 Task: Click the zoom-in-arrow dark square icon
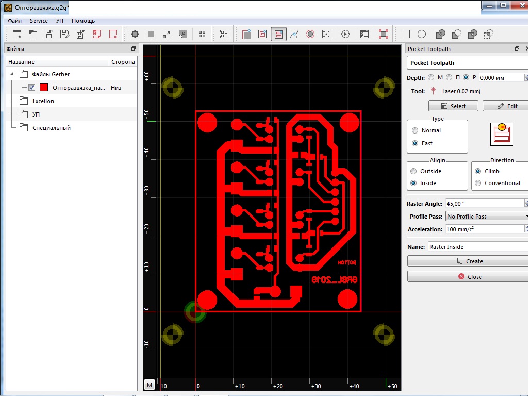click(x=183, y=34)
